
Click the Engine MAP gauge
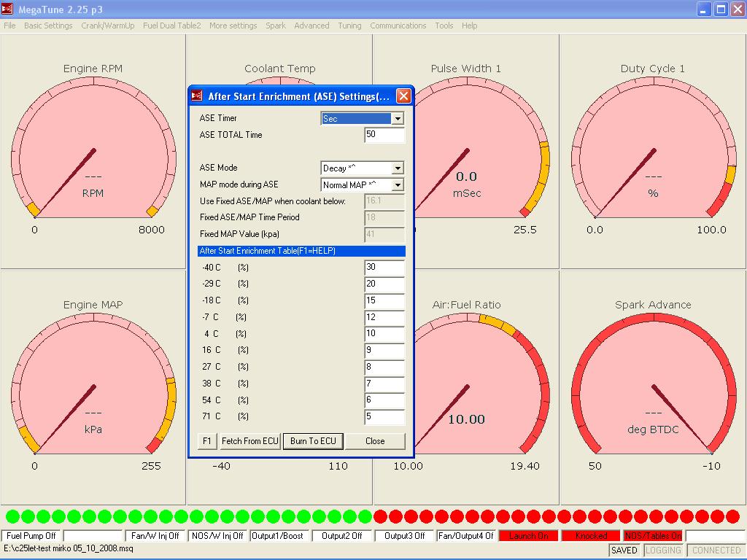(93, 387)
